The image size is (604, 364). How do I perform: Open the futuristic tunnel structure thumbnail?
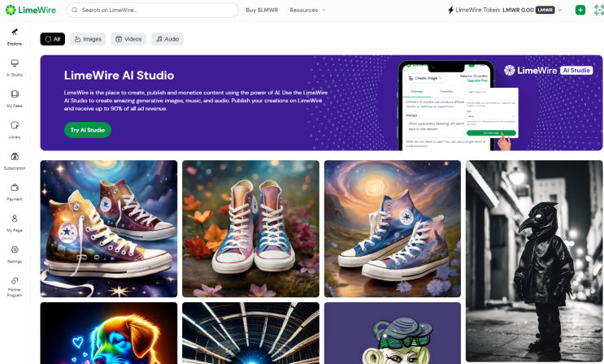click(250, 333)
